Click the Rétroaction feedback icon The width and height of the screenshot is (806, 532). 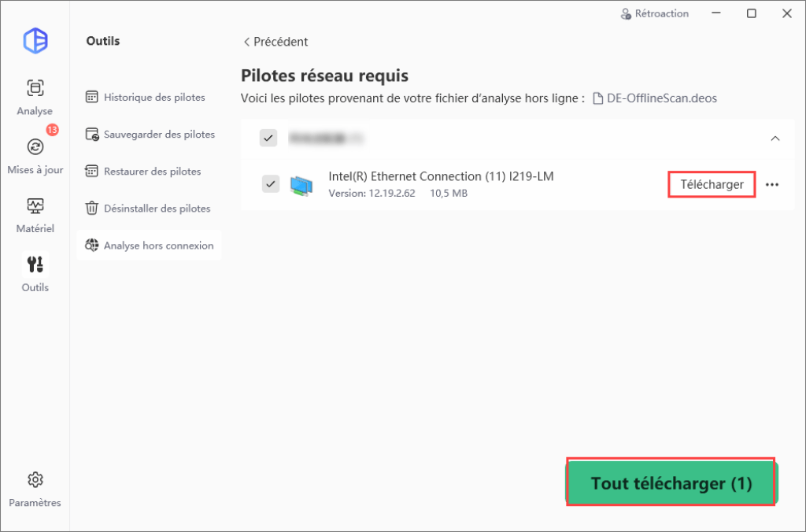[626, 14]
